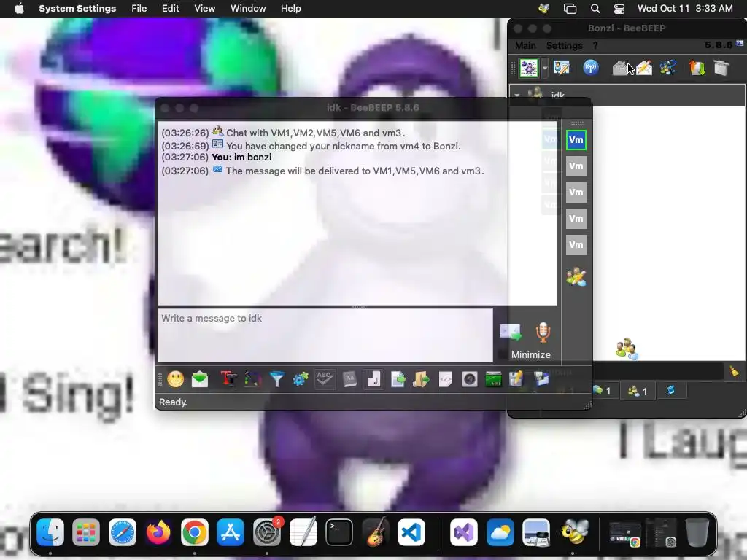The height and width of the screenshot is (560, 747).
Task: Open Terminal from the Dock
Action: [x=339, y=532]
